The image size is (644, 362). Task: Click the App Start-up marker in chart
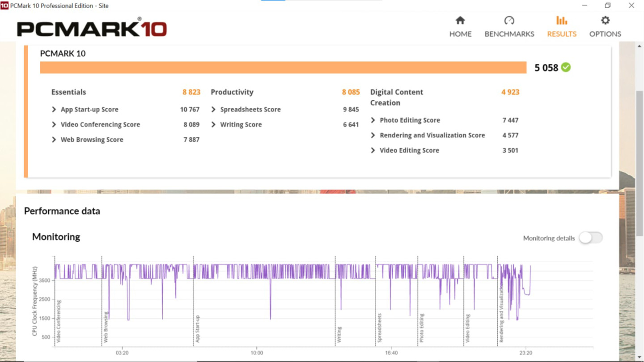pyautogui.click(x=198, y=329)
